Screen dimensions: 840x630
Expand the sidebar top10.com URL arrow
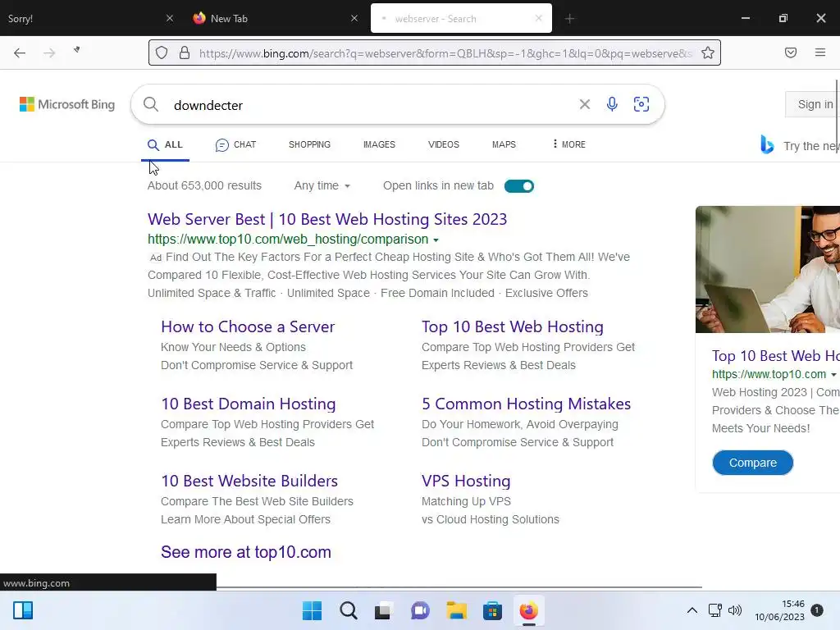(833, 375)
